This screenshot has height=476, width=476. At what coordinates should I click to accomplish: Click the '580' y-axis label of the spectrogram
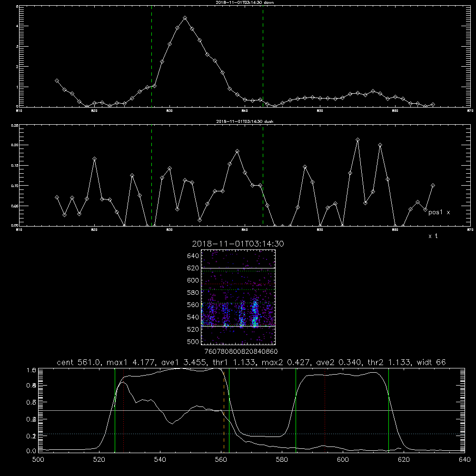(193, 292)
